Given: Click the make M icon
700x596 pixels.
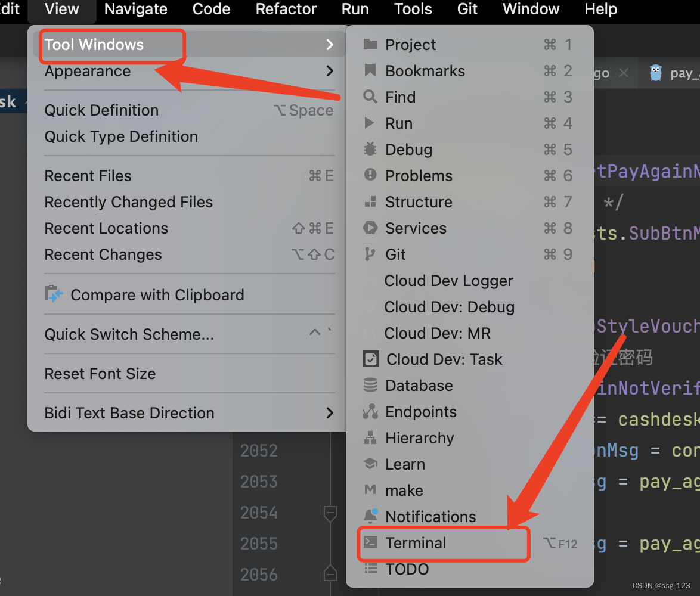Looking at the screenshot, I should point(370,490).
